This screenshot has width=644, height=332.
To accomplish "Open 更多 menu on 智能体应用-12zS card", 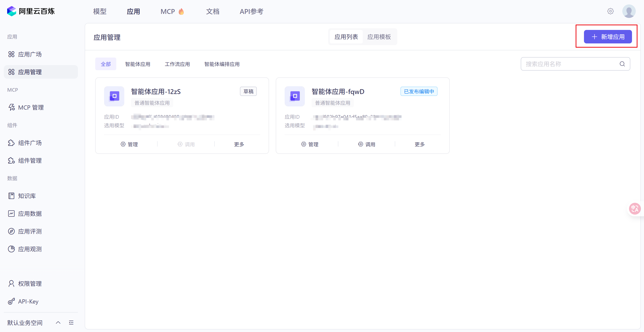I will tap(239, 144).
